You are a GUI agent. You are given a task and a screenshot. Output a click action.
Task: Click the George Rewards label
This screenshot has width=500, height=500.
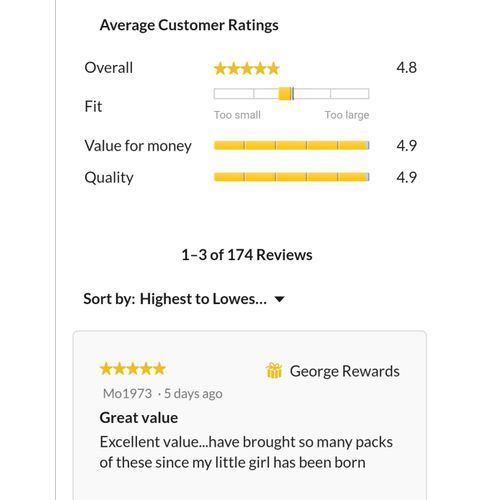click(345, 371)
